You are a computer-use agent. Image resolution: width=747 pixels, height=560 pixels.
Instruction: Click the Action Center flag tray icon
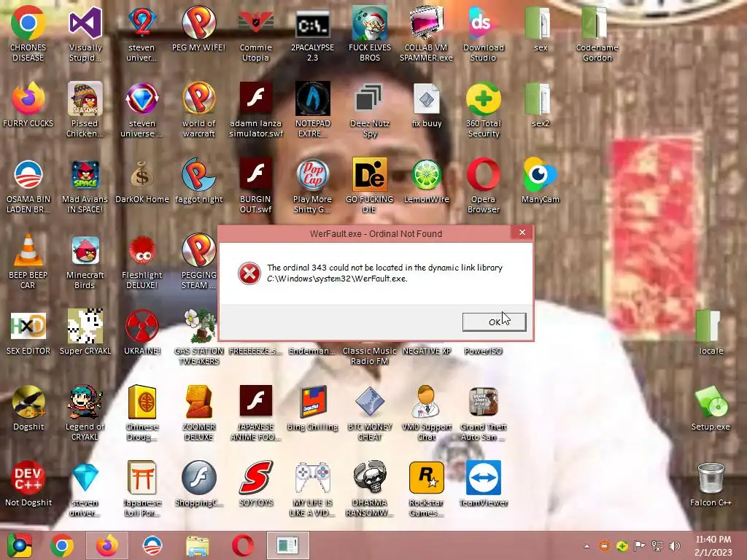click(x=639, y=546)
